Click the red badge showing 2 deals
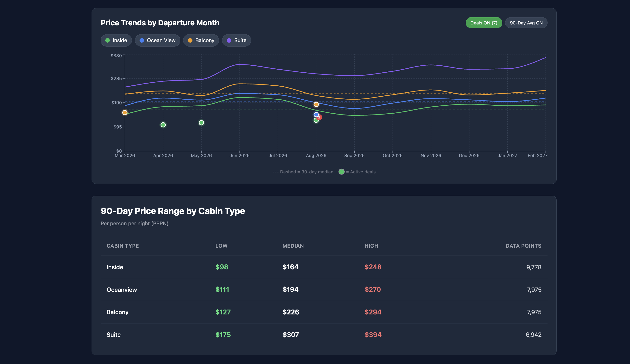Viewport: 630px width, 364px height. 319,117
